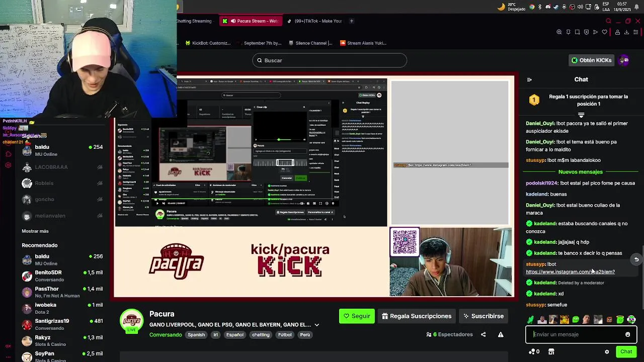Screen dimensions: 644x362
Task: Open the Kick shop storefront icon
Action: click(551, 351)
